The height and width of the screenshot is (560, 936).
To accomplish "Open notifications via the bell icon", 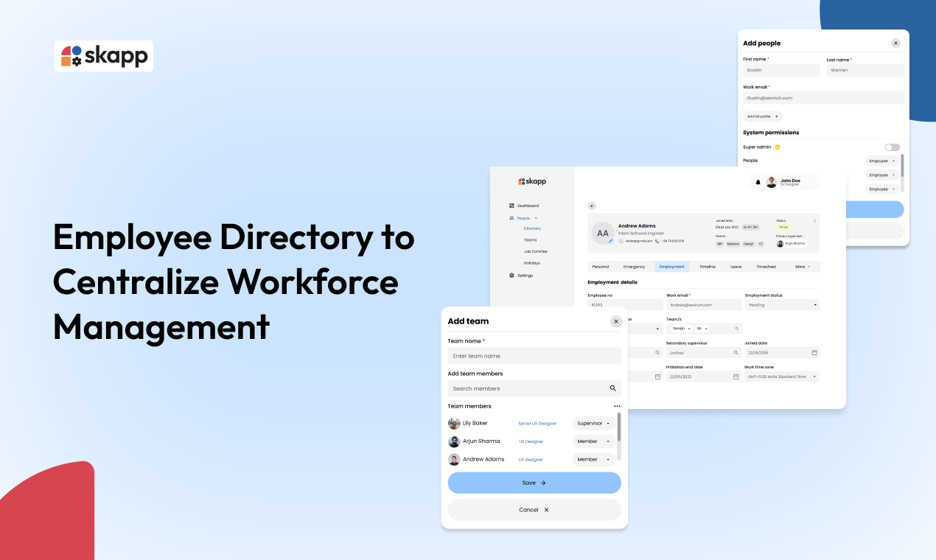I will [x=758, y=182].
